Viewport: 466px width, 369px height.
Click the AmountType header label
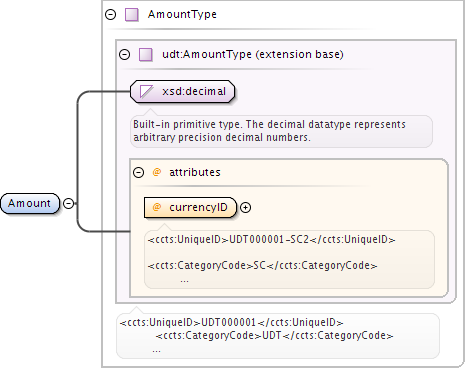[182, 14]
